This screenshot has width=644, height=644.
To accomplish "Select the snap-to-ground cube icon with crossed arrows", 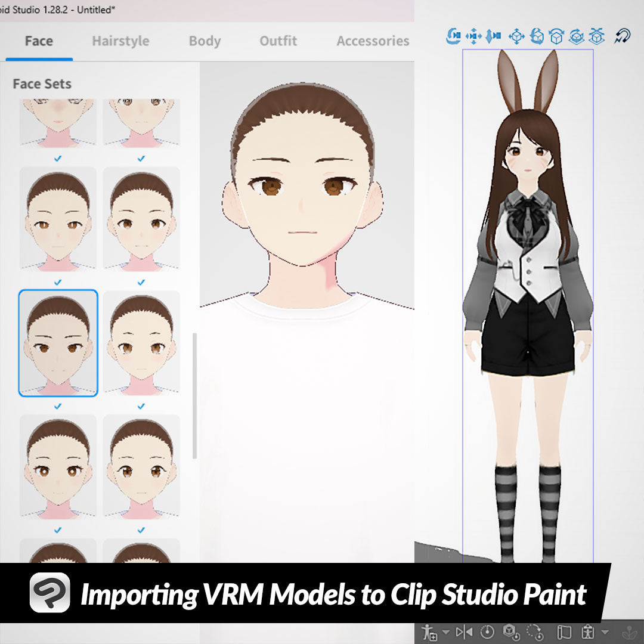I will coord(596,36).
